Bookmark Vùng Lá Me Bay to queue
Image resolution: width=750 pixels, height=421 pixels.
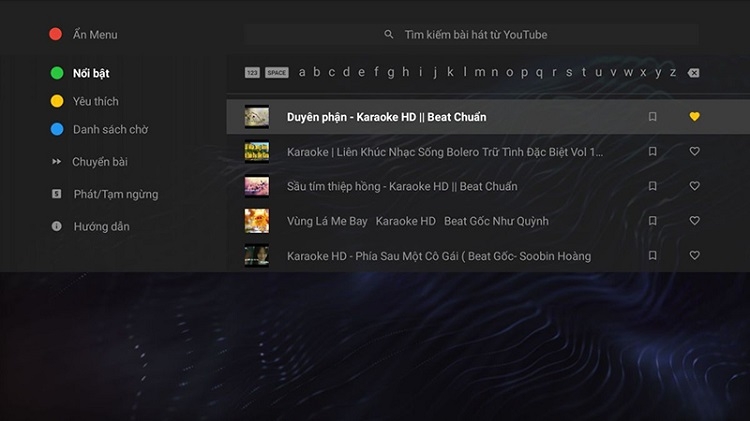(x=652, y=221)
